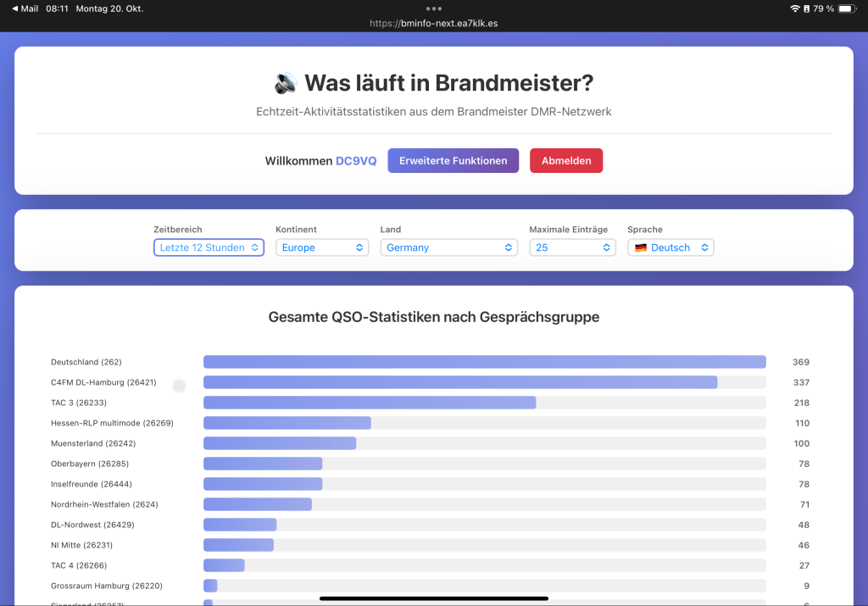Click the Deutschland (262) bar
This screenshot has width=868, height=606.
point(484,362)
